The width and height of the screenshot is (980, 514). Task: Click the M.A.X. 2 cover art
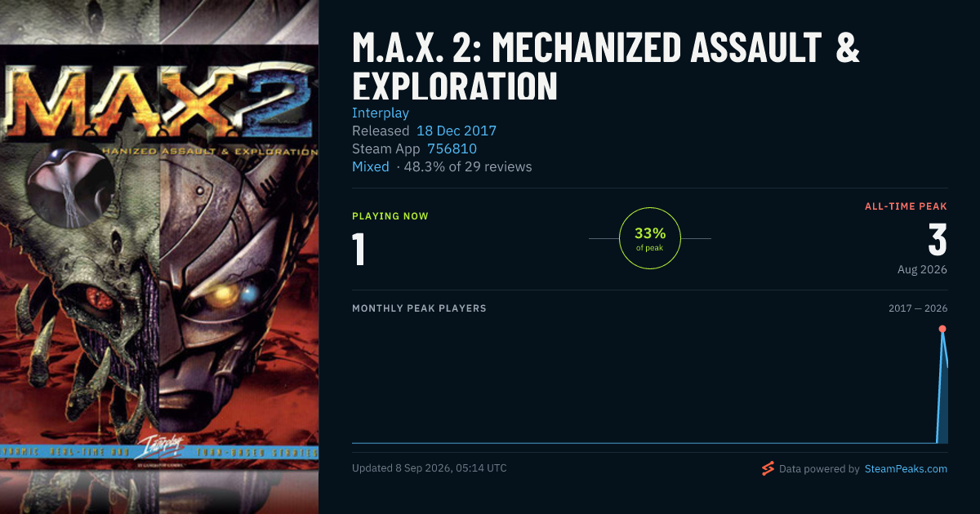(x=159, y=257)
